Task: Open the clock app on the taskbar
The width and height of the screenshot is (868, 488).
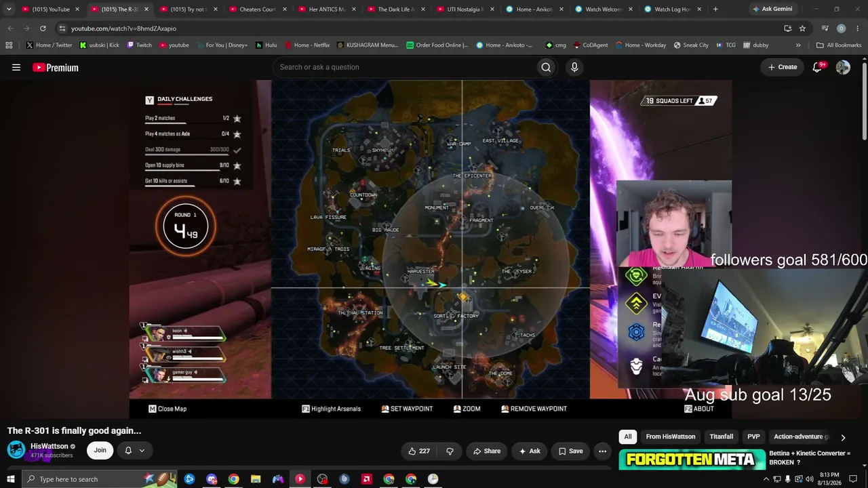Action: pyautogui.click(x=433, y=479)
